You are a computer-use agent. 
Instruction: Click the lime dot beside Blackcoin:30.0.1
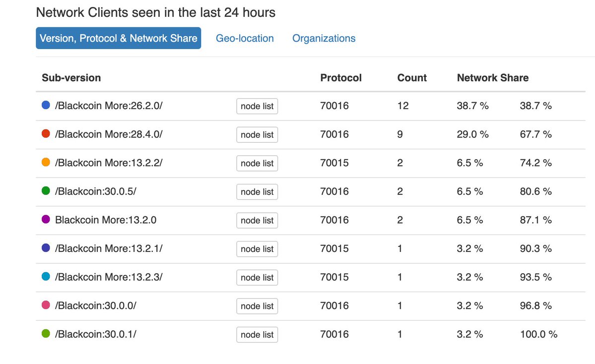point(46,334)
